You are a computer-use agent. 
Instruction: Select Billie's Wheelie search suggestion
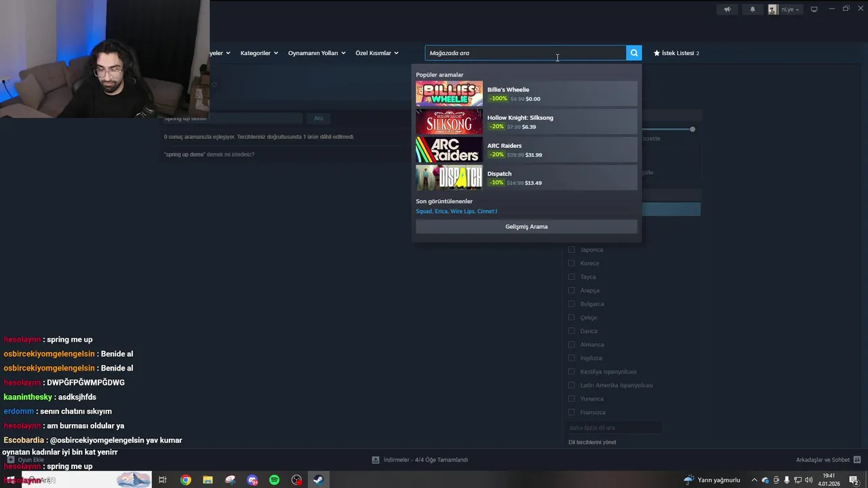pos(526,94)
